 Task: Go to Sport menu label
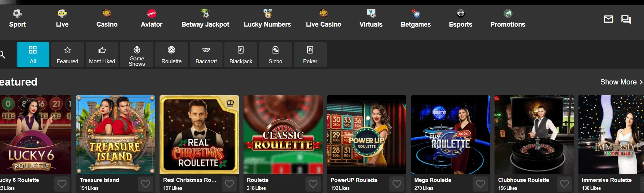pos(17,24)
